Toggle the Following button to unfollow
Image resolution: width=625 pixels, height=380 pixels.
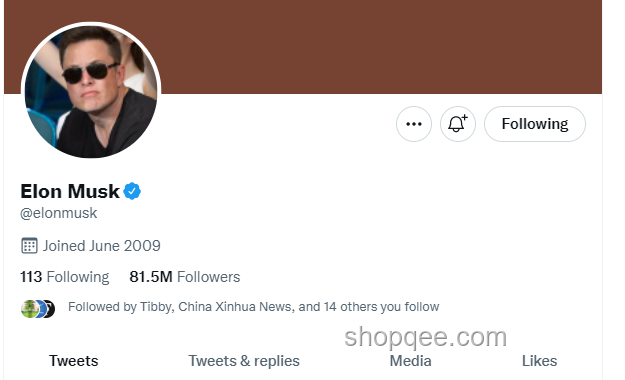coord(535,124)
